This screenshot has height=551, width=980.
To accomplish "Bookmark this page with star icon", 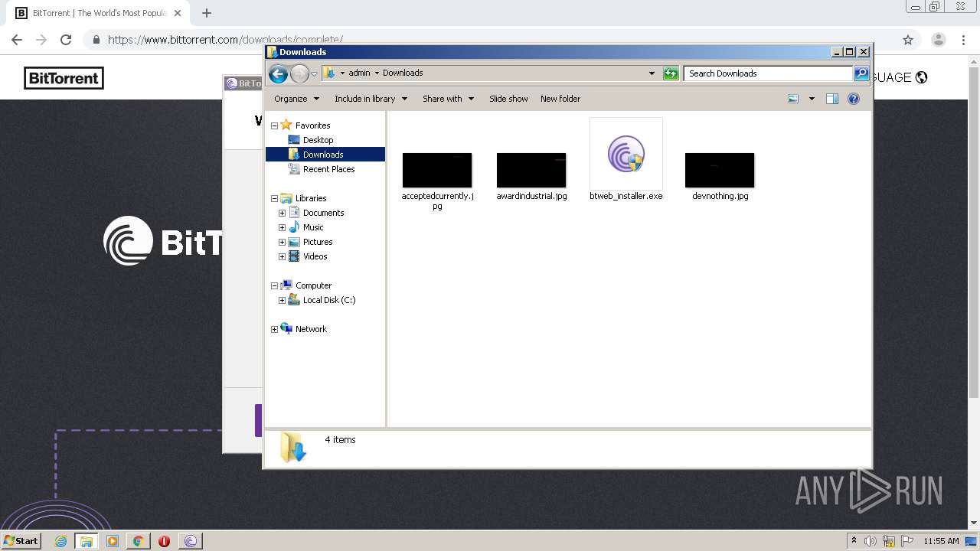I will pos(908,40).
